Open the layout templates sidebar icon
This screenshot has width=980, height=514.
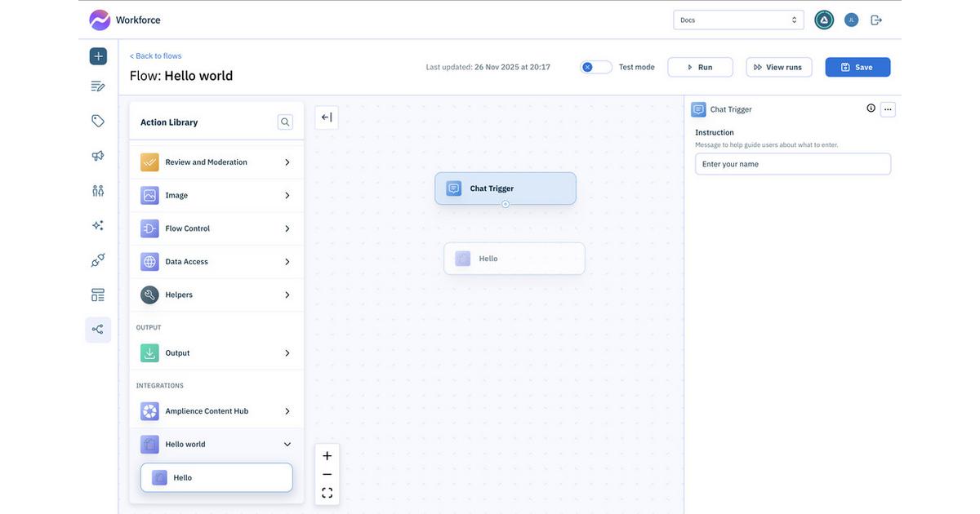point(98,295)
